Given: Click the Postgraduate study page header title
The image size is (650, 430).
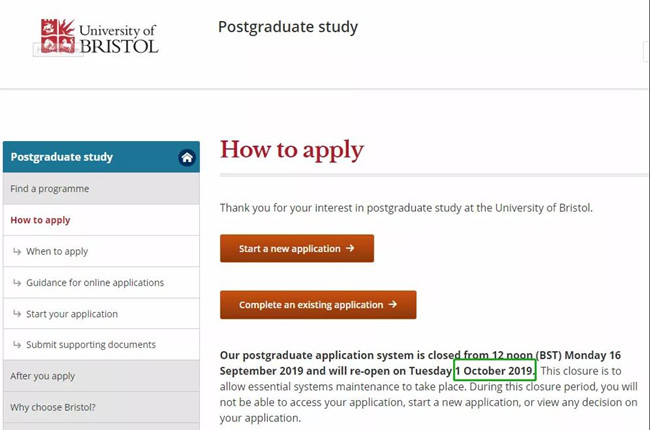Looking at the screenshot, I should 288,27.
